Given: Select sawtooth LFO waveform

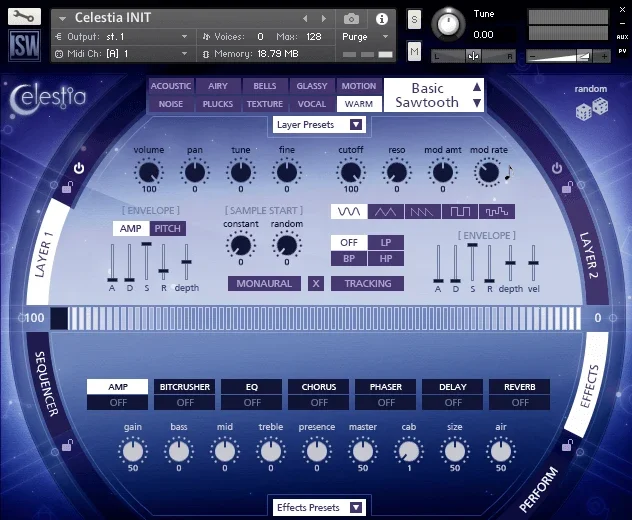Looking at the screenshot, I should click(422, 212).
